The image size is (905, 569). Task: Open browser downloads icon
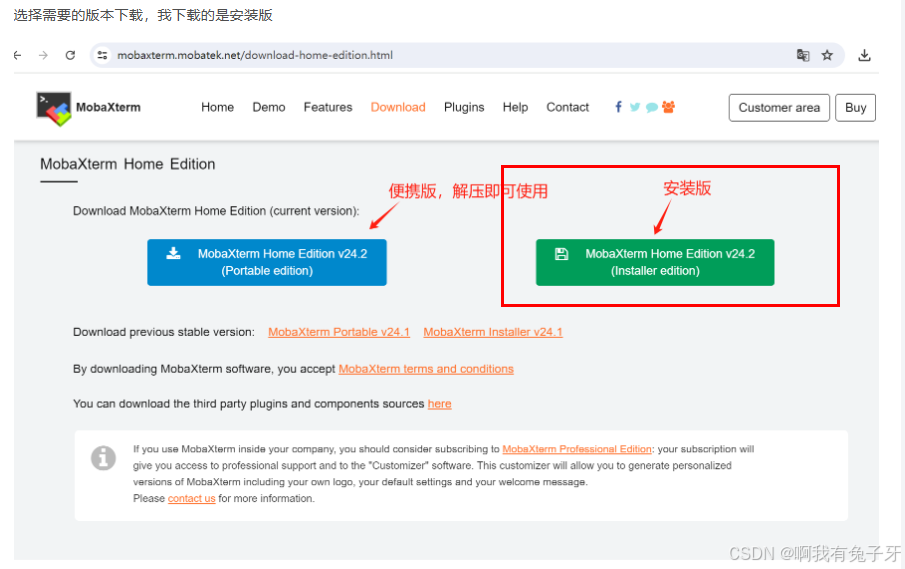[x=864, y=55]
